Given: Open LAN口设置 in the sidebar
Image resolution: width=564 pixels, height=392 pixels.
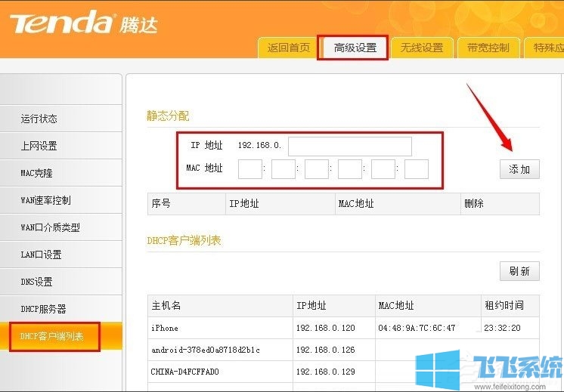Looking at the screenshot, I should (x=42, y=255).
